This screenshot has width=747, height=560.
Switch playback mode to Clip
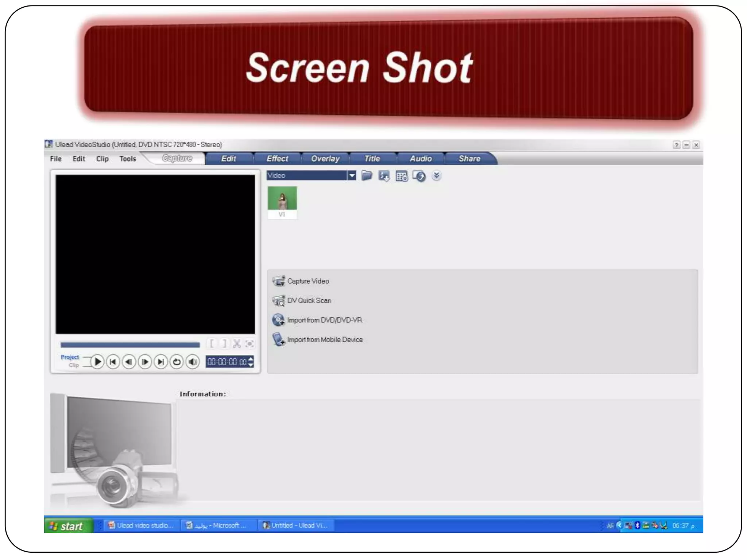[x=74, y=365]
